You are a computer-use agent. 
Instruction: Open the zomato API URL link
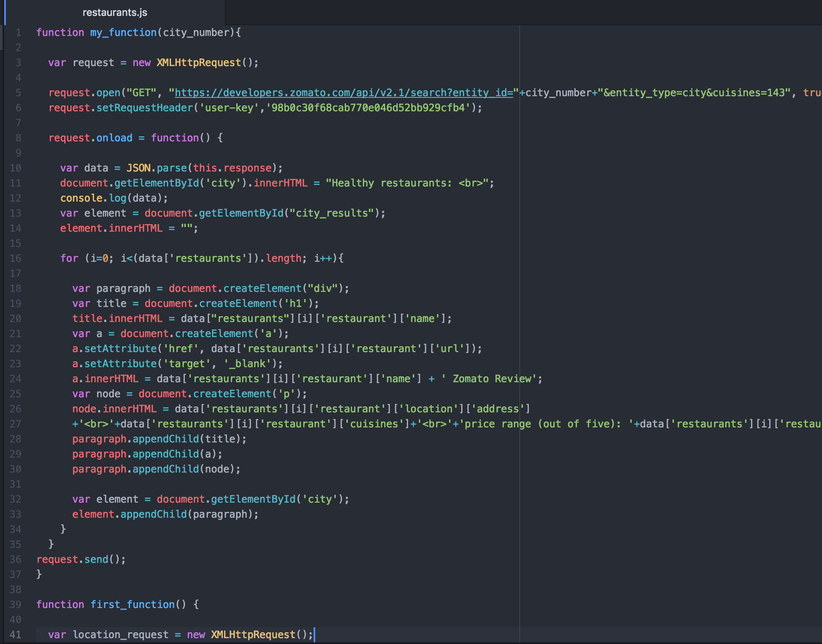(x=344, y=92)
